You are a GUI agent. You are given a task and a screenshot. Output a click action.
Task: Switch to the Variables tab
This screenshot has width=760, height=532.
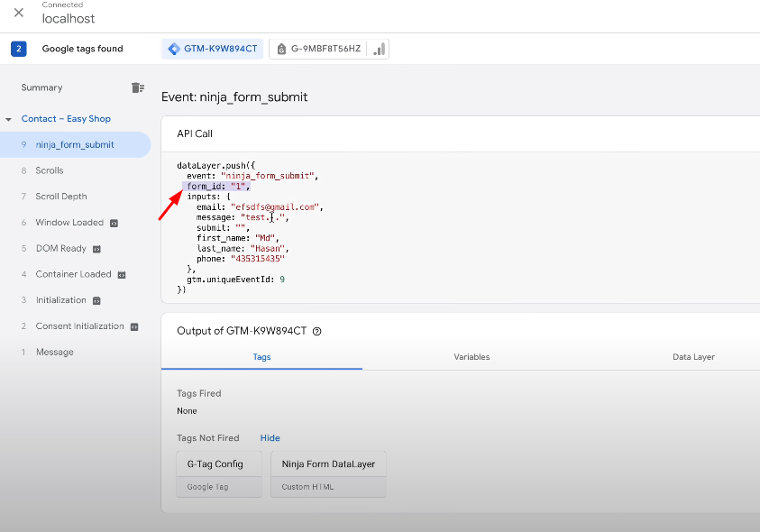click(472, 357)
